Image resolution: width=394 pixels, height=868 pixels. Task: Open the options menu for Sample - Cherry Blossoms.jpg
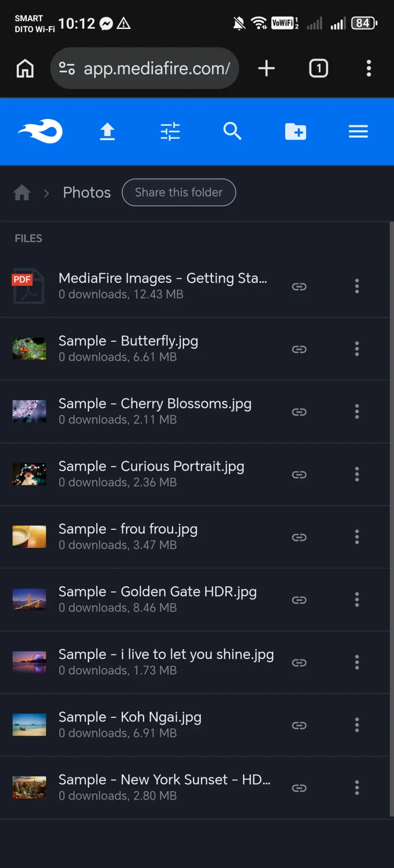(357, 411)
